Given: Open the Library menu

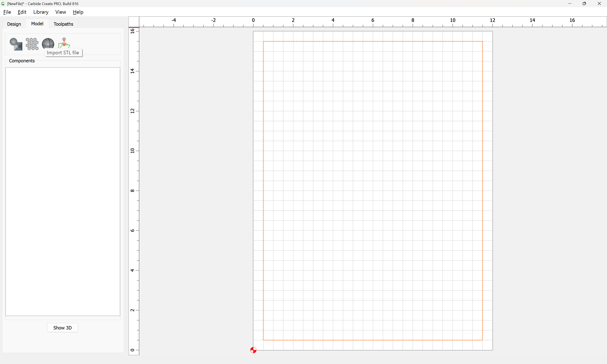Looking at the screenshot, I should coord(41,12).
